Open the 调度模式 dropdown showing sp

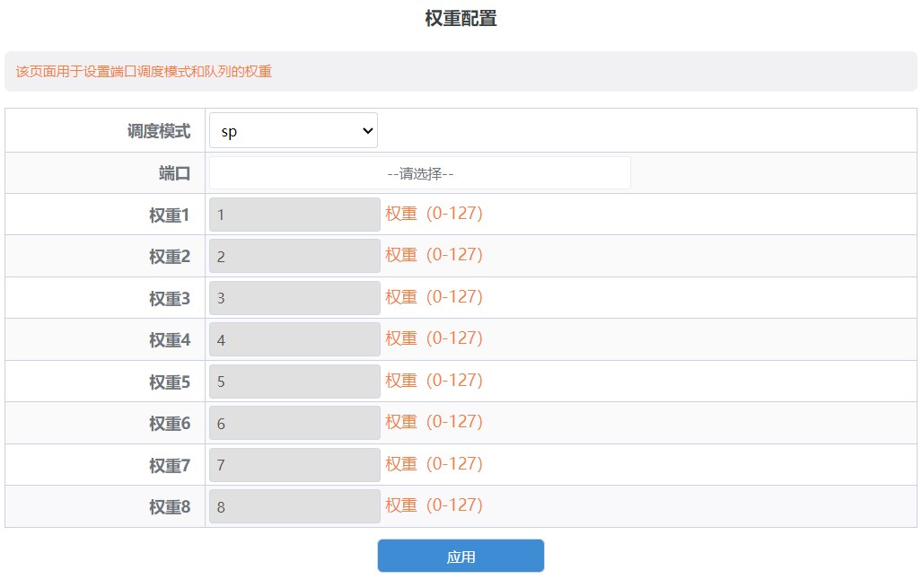click(294, 130)
